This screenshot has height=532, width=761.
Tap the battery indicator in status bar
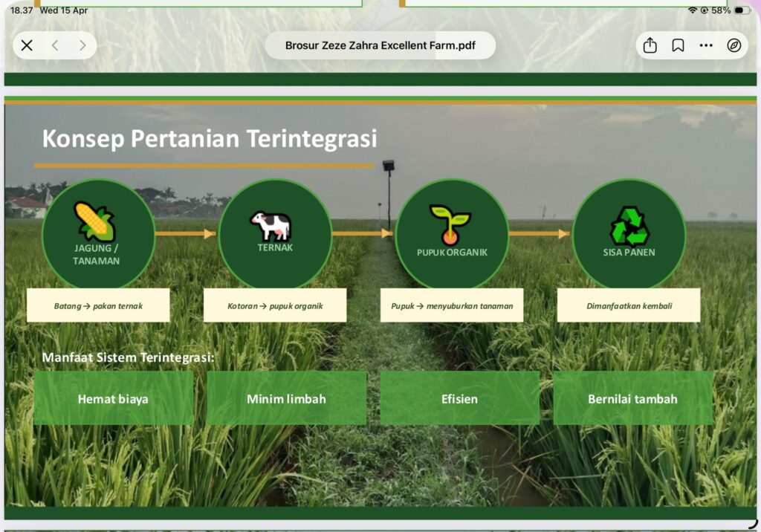point(742,10)
